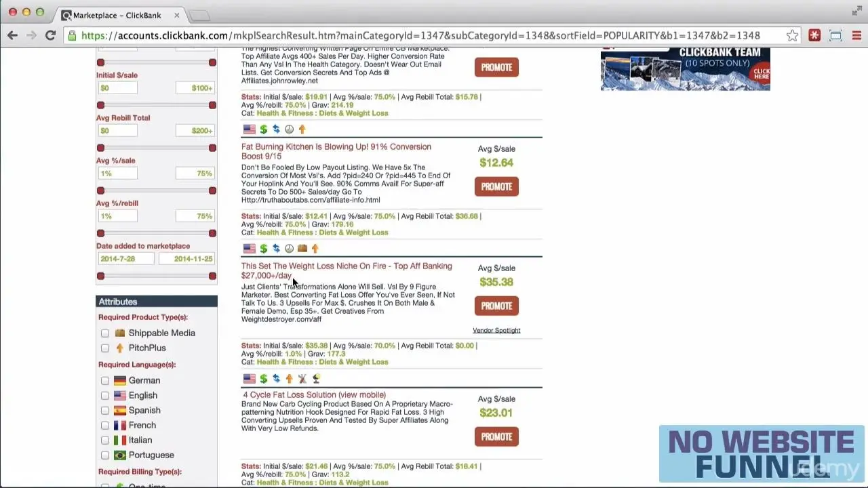This screenshot has height=488, width=868.
Task: Click the orange up arrow icon in the Grav 214.19 listing
Action: [302, 129]
